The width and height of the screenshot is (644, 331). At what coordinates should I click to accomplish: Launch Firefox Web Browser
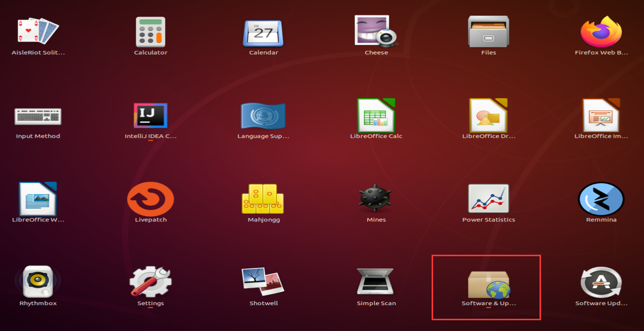click(601, 31)
